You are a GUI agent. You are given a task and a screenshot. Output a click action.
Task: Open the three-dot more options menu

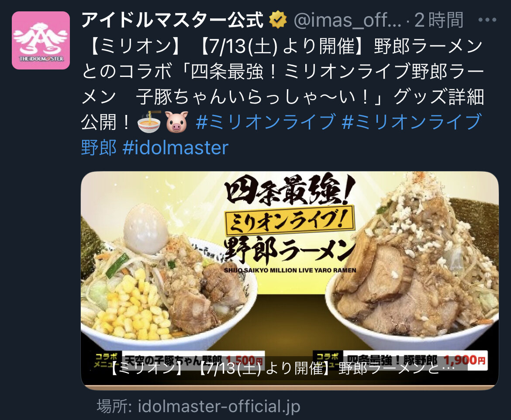pyautogui.click(x=487, y=20)
